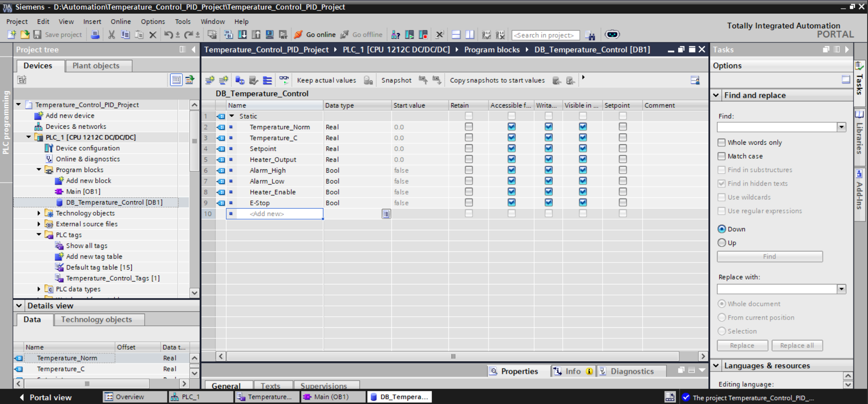Click the Search in project field

[546, 35]
